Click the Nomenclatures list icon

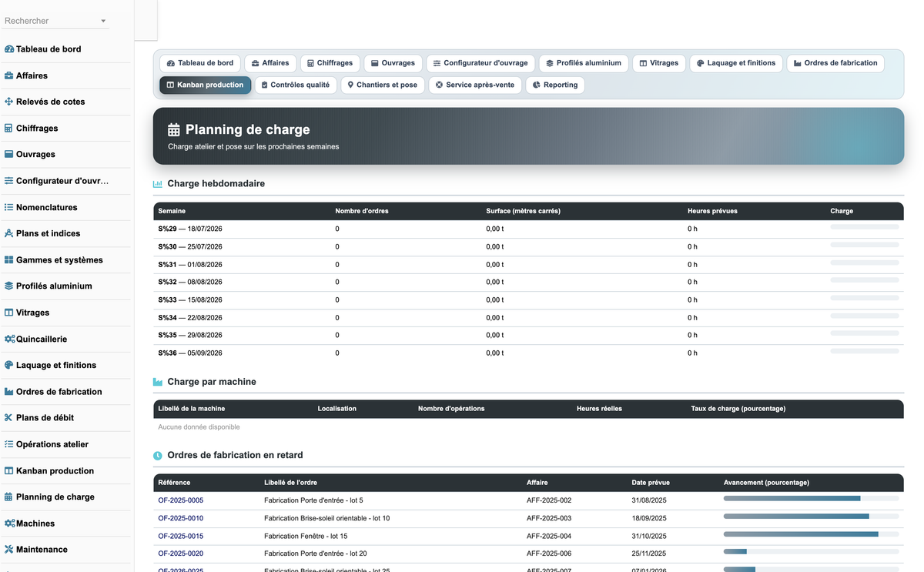tap(9, 207)
